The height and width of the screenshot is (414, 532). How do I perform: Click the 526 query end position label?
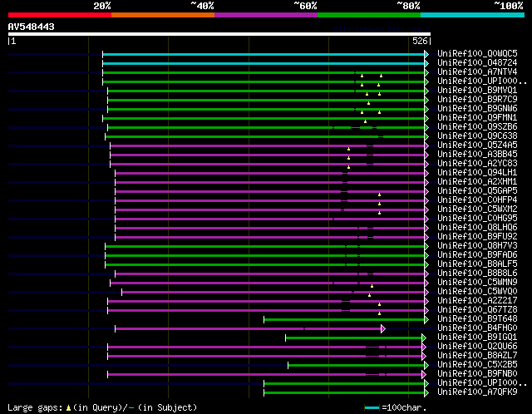pos(420,41)
